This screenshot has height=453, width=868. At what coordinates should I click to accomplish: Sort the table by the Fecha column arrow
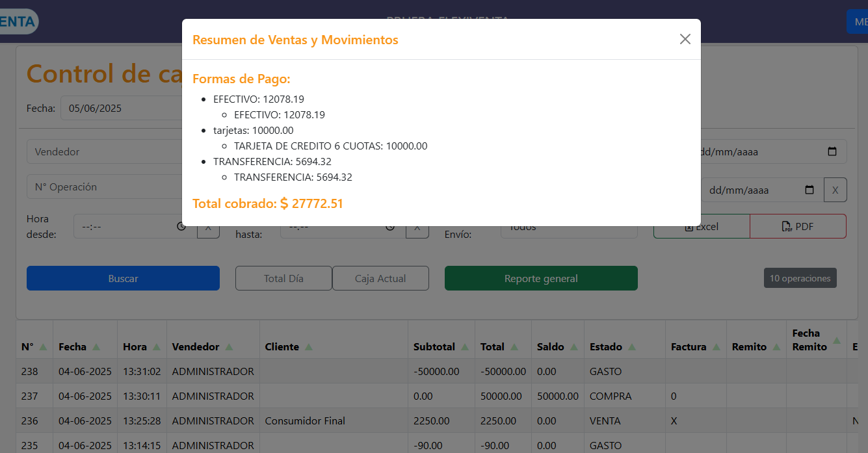96,346
